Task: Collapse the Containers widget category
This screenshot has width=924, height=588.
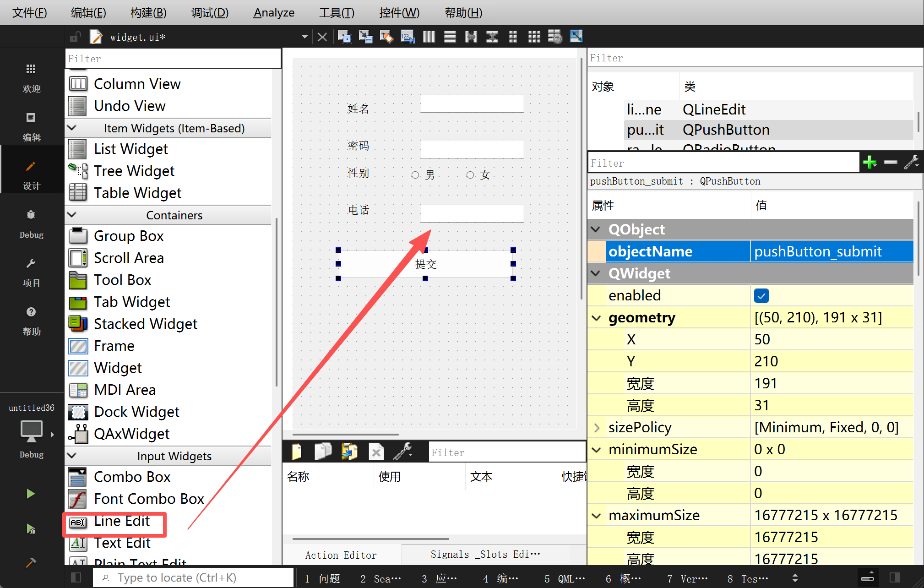Action: [72, 215]
